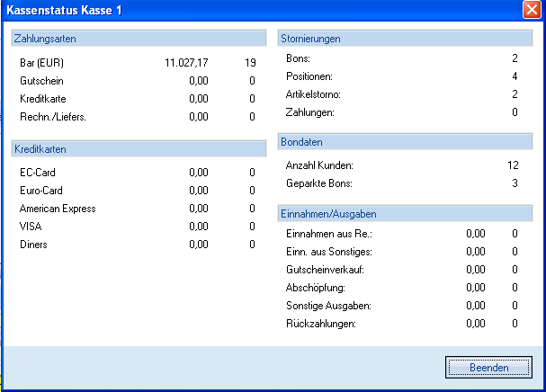Image resolution: width=546 pixels, height=392 pixels.
Task: Click the American Express label
Action: pos(58,209)
